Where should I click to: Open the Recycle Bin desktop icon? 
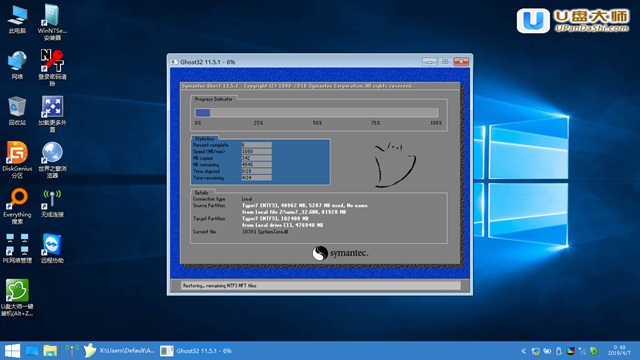tap(17, 111)
